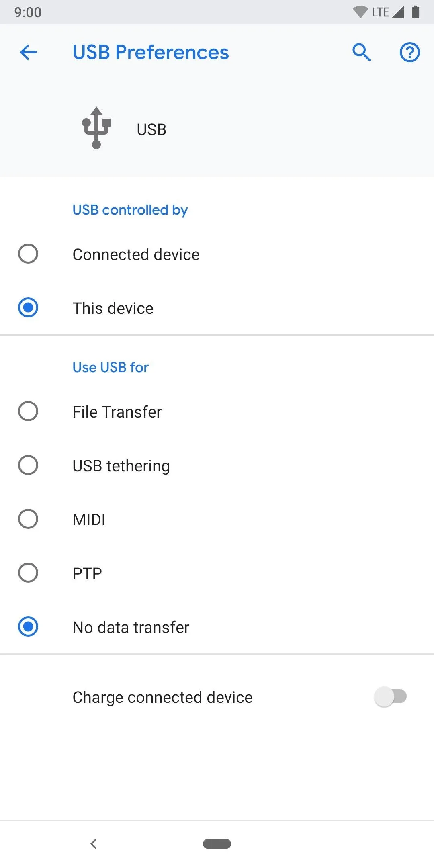
Task: Open help via the question mark icon
Action: pos(409,52)
